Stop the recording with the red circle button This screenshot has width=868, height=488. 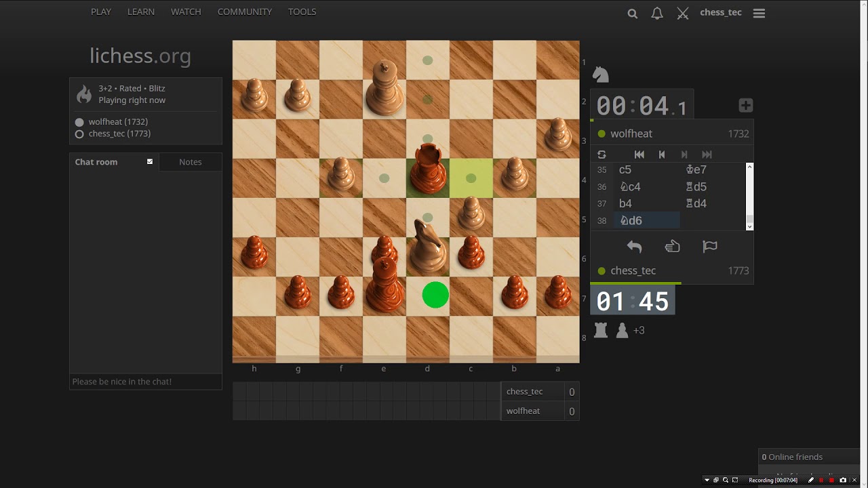(831, 480)
